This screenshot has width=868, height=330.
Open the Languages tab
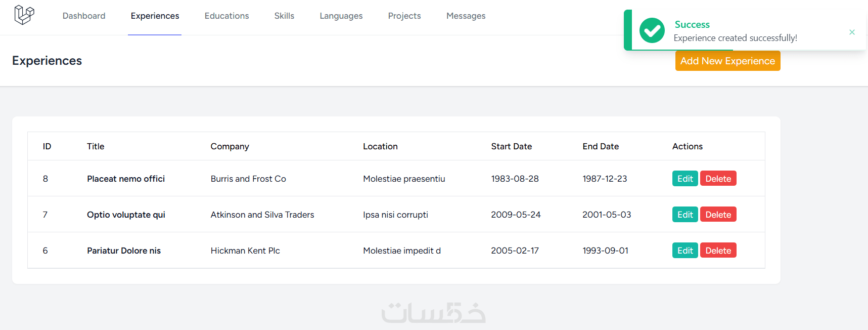tap(341, 16)
